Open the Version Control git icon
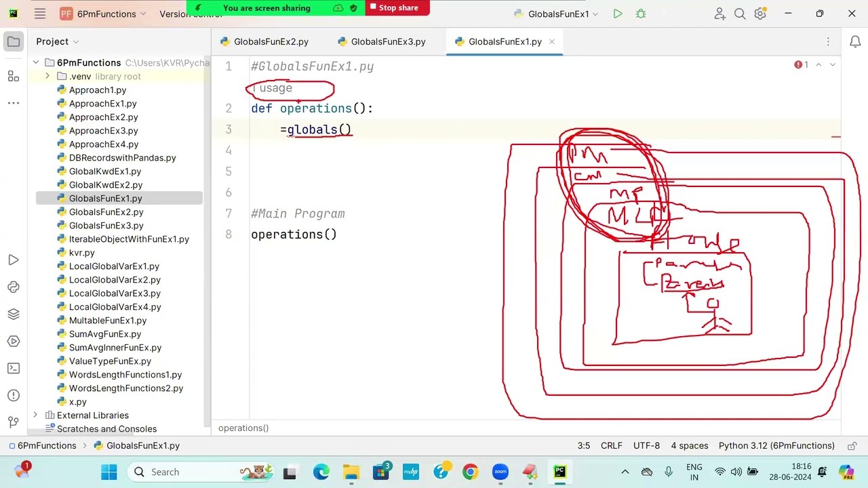Viewport: 868px width, 488px height. tap(14, 423)
